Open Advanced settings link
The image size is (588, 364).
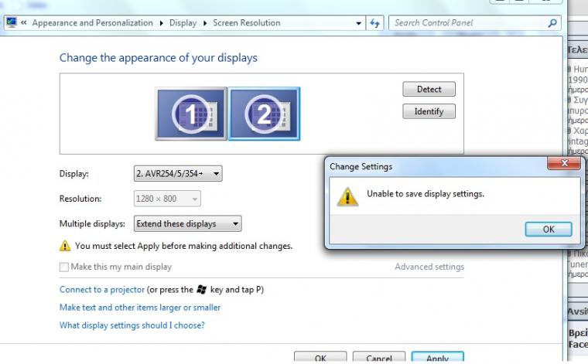(x=429, y=267)
